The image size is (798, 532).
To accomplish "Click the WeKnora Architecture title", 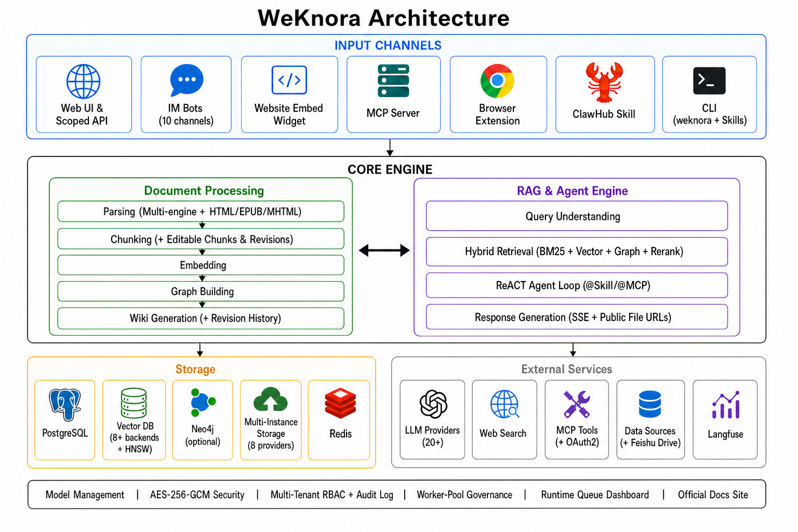I will 384,18.
